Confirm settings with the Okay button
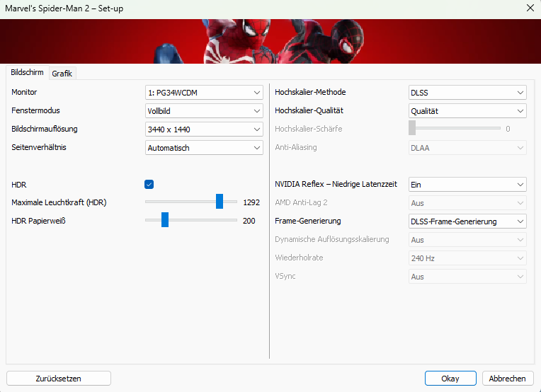Image resolution: width=541 pixels, height=392 pixels. 450,379
